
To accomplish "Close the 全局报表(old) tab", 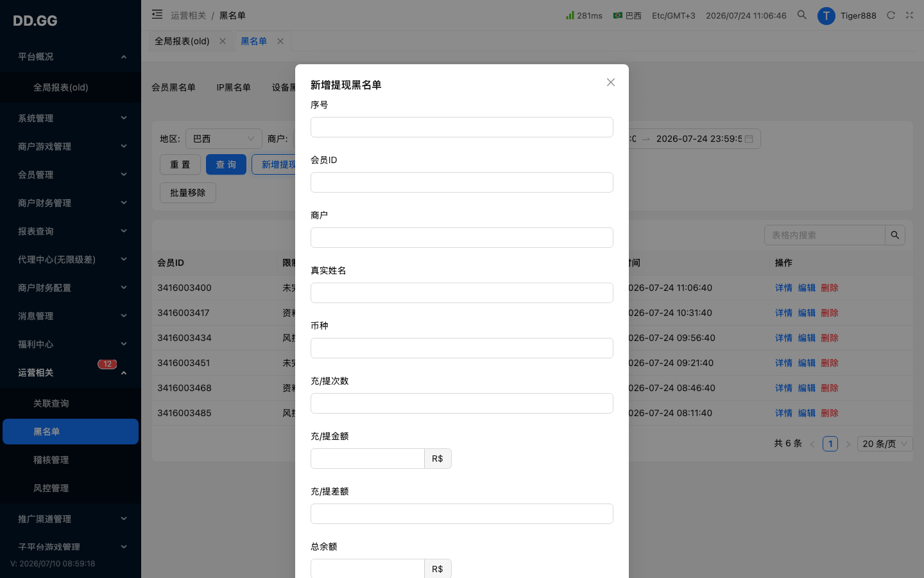I will click(223, 41).
